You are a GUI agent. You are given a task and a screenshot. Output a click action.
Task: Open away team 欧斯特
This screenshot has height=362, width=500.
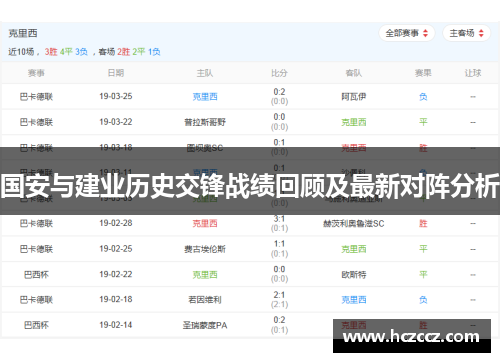click(x=354, y=275)
